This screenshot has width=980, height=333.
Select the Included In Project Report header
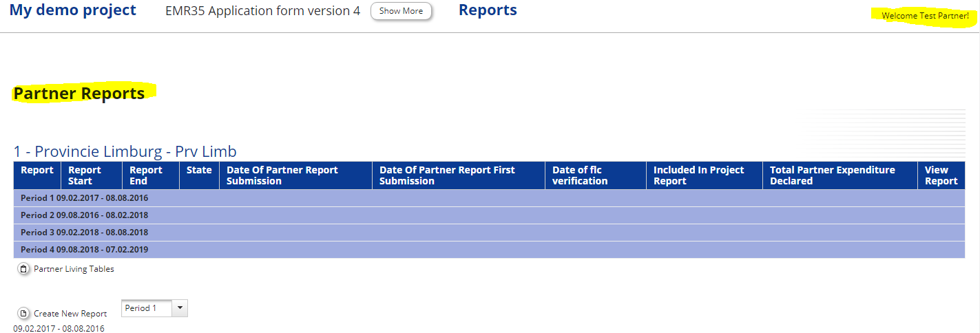point(698,175)
